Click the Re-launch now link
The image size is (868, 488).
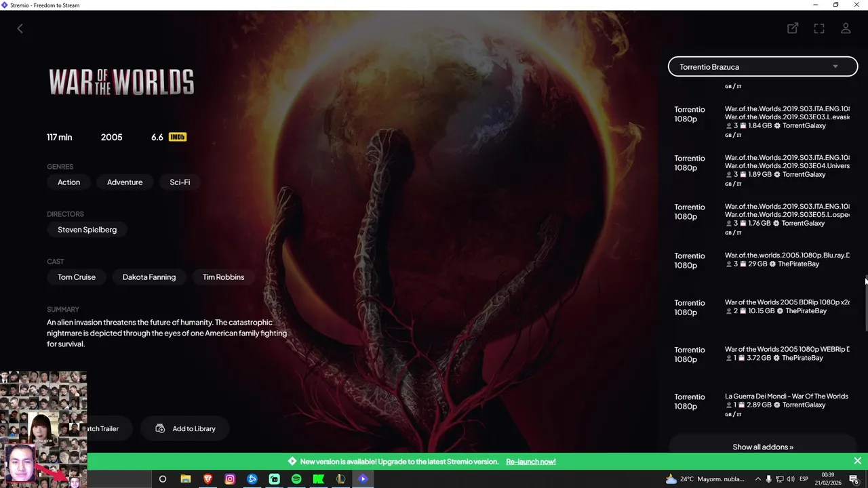[530, 462]
